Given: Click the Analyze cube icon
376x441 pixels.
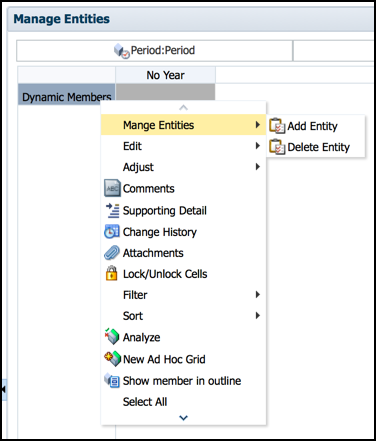Looking at the screenshot, I should click(112, 337).
